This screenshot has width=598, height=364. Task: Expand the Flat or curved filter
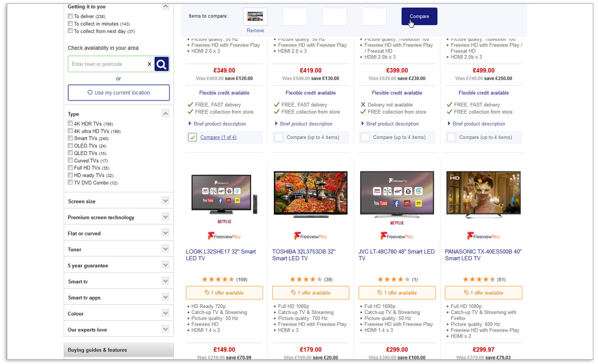pos(165,233)
